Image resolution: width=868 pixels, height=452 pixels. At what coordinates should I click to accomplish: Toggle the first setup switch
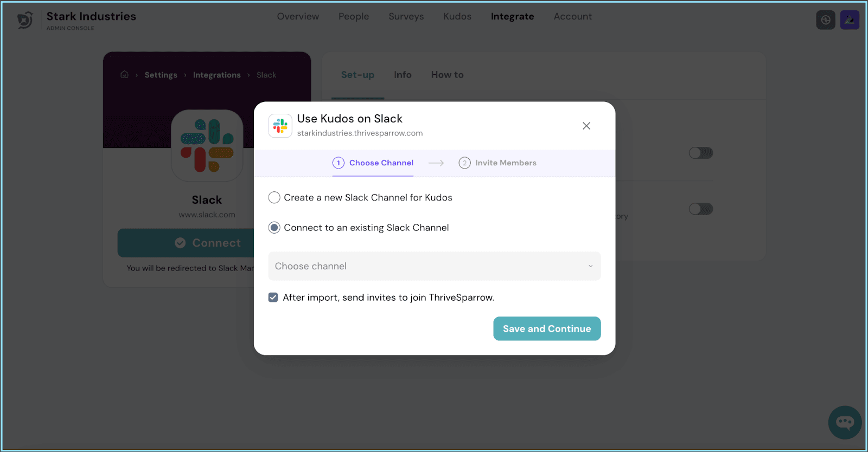point(700,153)
